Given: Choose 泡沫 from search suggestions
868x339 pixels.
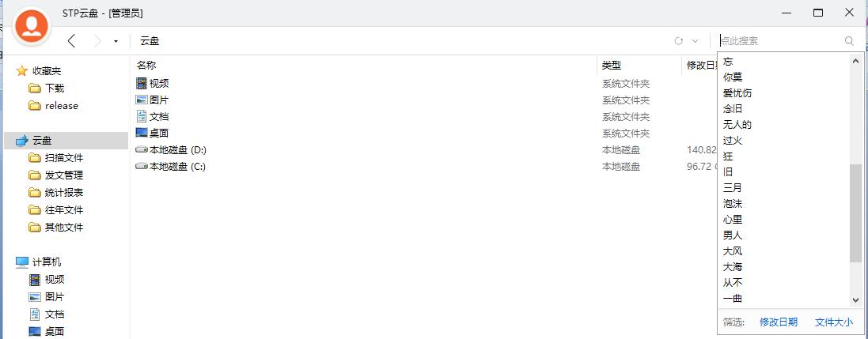Looking at the screenshot, I should (x=733, y=204).
